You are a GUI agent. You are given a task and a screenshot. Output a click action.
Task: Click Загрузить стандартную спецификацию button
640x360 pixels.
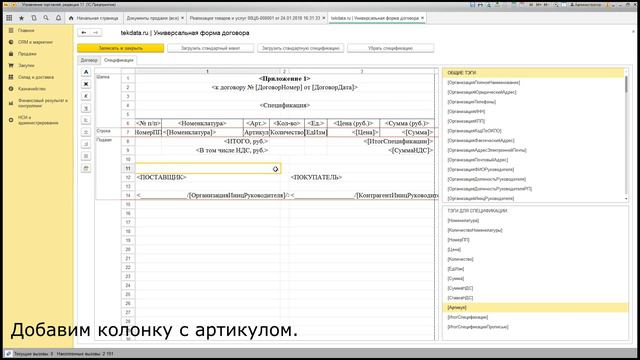(300, 48)
